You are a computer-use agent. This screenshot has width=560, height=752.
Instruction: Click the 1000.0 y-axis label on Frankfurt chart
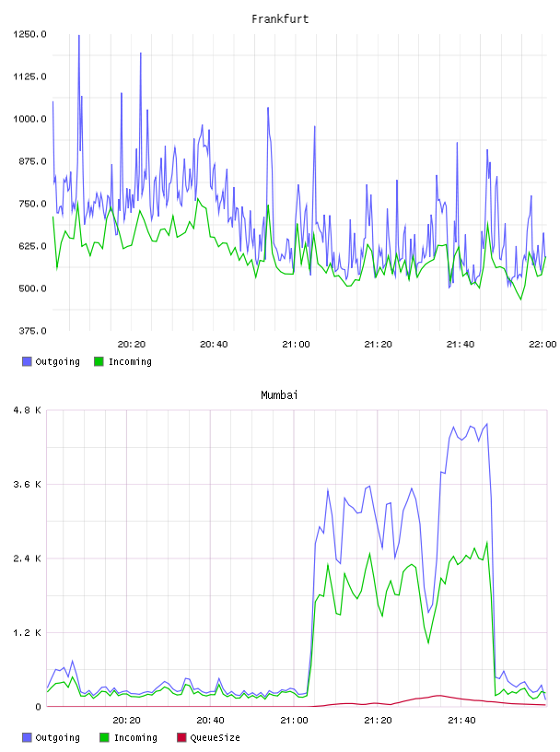[x=29, y=119]
